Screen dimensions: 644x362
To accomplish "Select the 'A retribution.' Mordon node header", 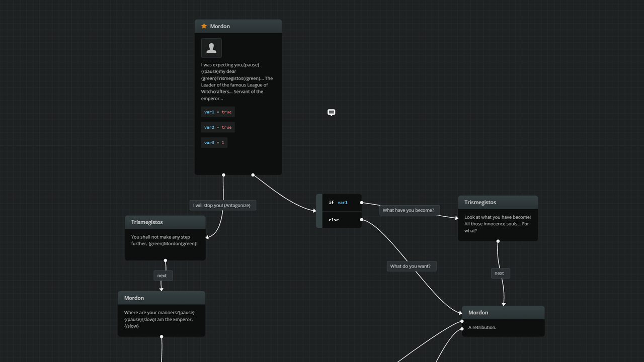I will click(503, 313).
